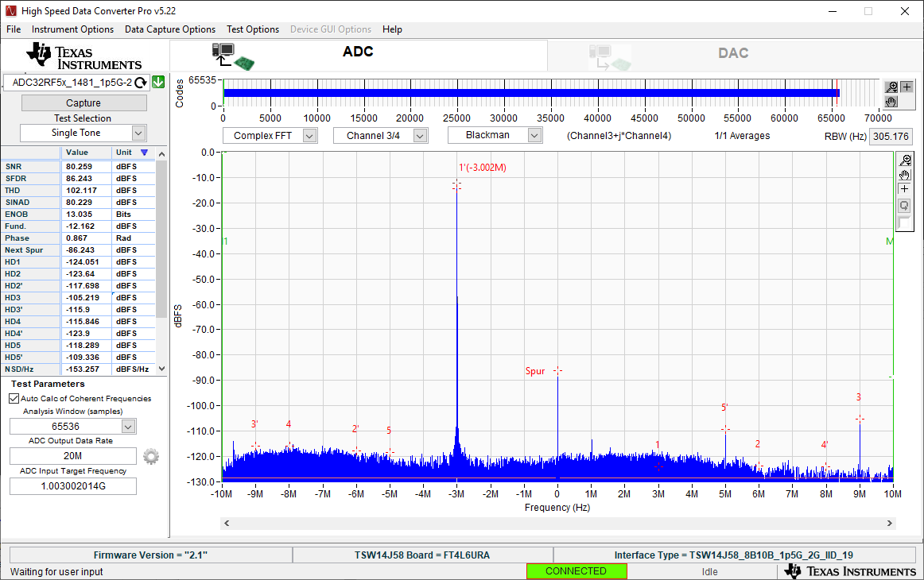This screenshot has height=580, width=924.
Task: Open the Blackman window dropdown
Action: point(534,136)
